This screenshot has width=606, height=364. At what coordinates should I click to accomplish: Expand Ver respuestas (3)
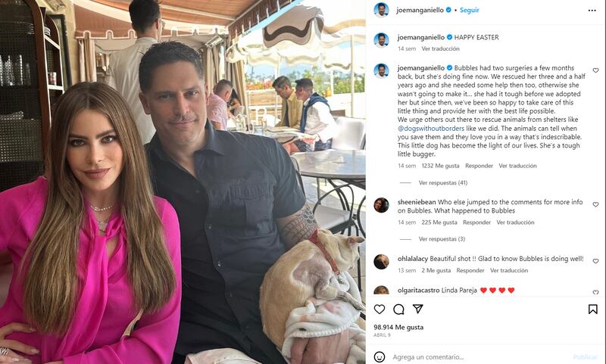tap(442, 239)
